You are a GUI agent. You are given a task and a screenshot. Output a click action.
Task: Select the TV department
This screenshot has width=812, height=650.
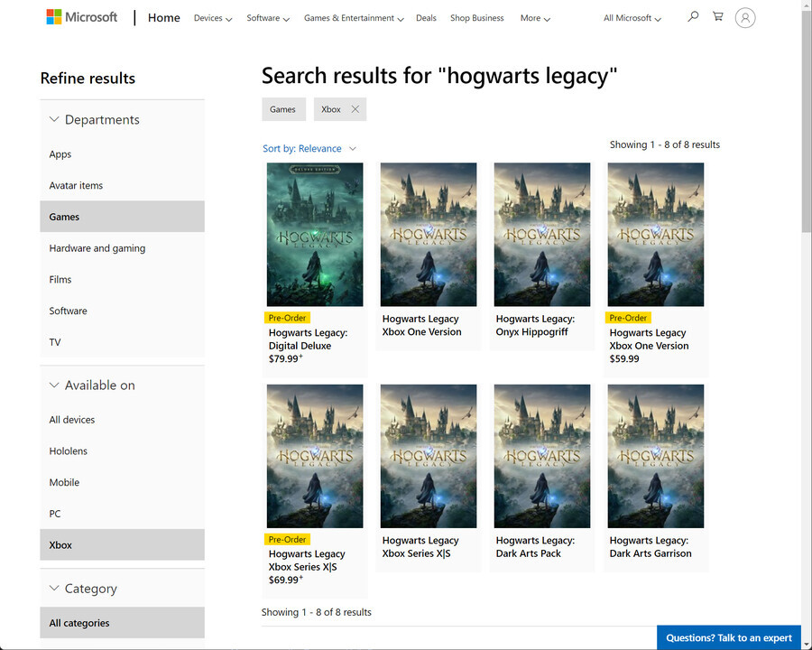coord(122,342)
